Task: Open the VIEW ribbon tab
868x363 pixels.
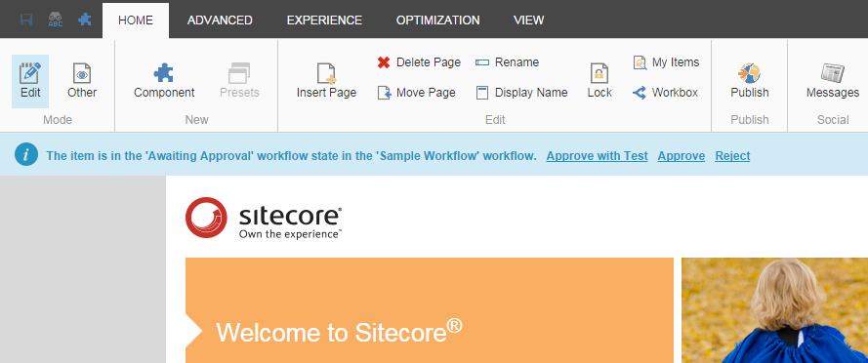Action: [x=528, y=20]
